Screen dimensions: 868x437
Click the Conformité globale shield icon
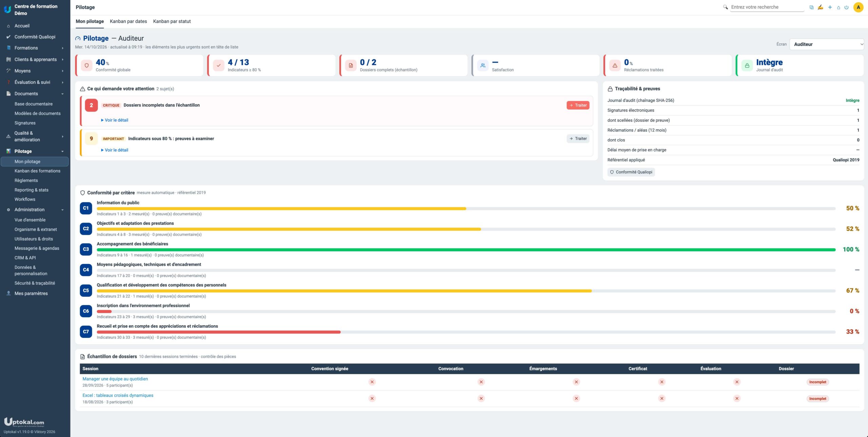86,65
